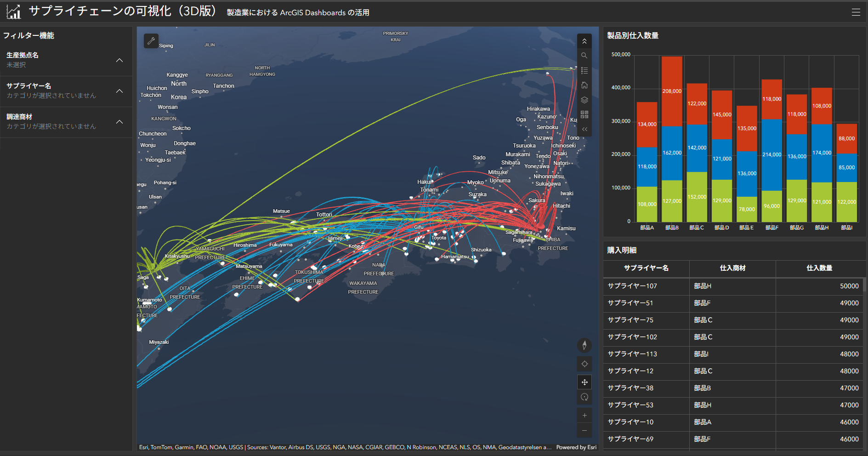Open the layers list

584,100
